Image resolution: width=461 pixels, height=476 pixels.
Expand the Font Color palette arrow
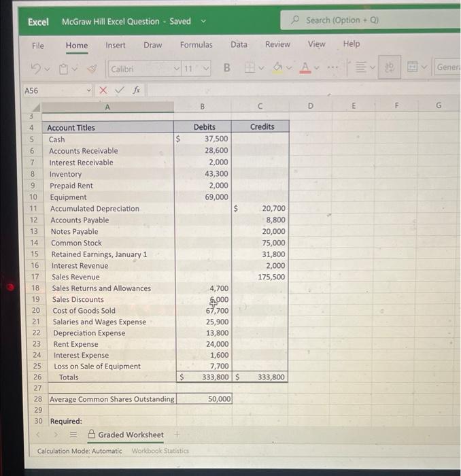[x=317, y=67]
